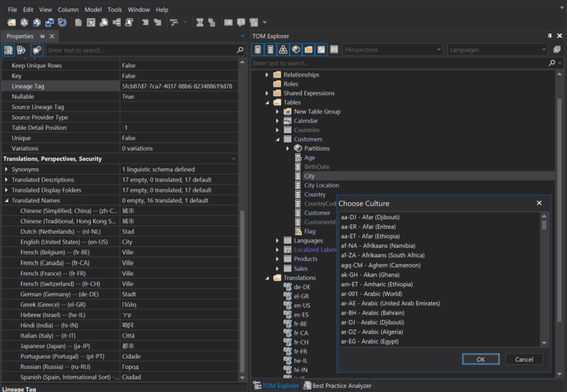Click the Flag column warning icon
Screen dimensions: 567x392
pos(298,231)
